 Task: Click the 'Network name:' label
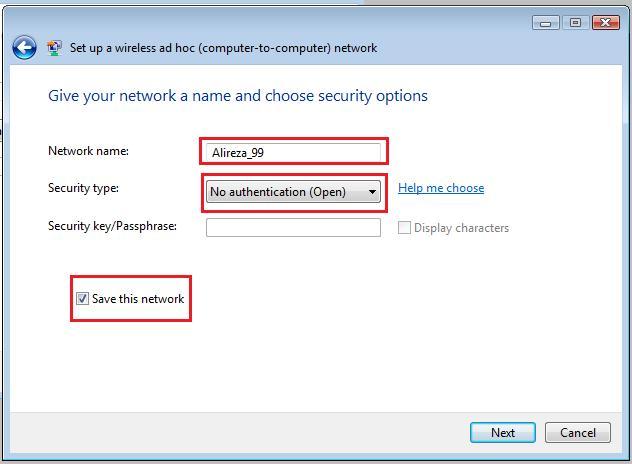pyautogui.click(x=88, y=151)
